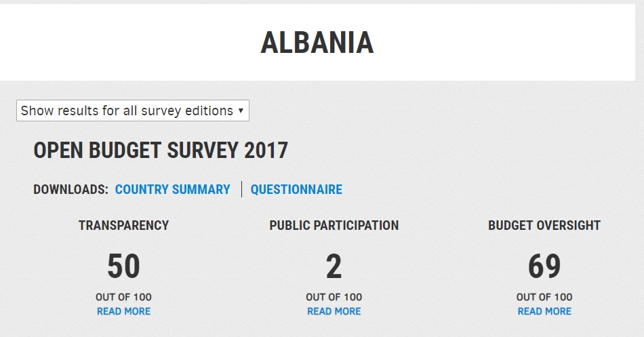Download the Country Summary document
The height and width of the screenshot is (337, 644).
coord(172,189)
